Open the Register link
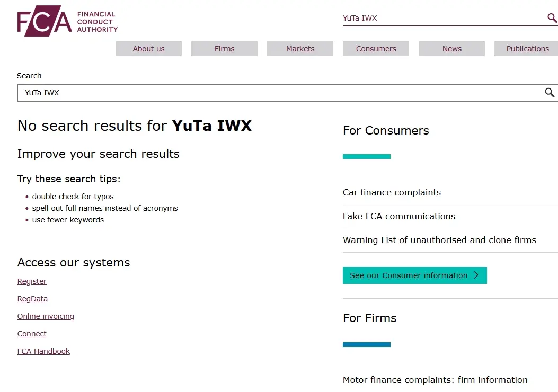Screen dimensions: 558x392 pos(32,281)
